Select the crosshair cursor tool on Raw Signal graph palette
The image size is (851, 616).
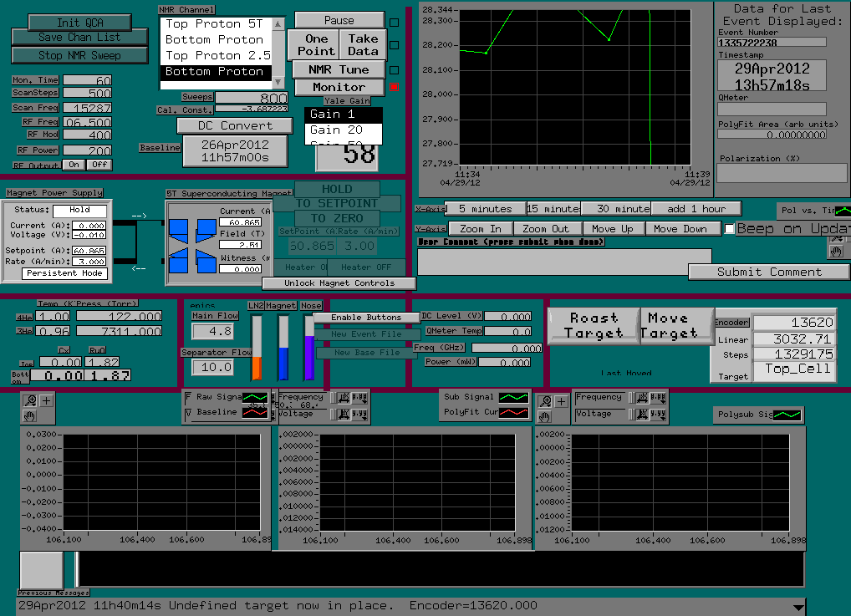click(x=47, y=400)
